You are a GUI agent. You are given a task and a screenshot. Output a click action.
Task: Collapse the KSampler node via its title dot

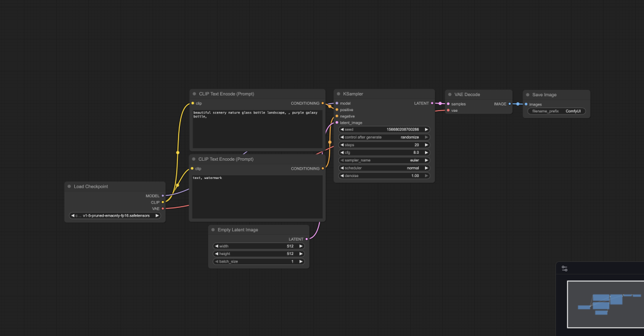338,94
